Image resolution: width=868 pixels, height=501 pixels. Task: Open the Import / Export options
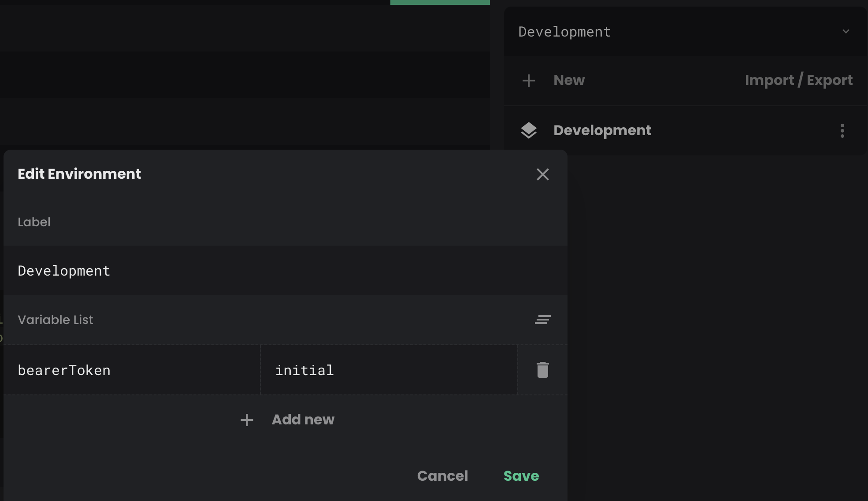coord(798,80)
